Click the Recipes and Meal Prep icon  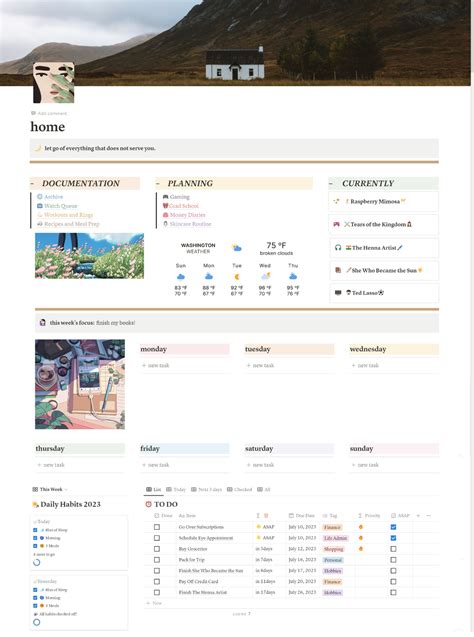(40, 224)
